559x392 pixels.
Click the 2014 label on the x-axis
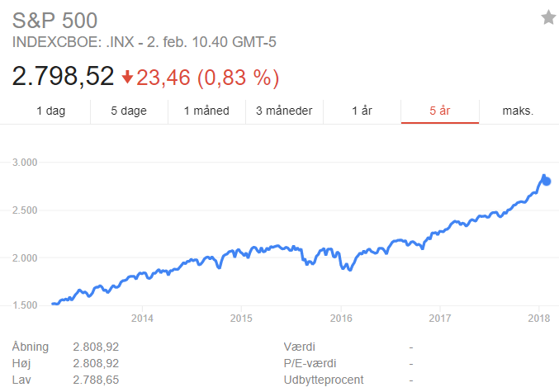(143, 318)
